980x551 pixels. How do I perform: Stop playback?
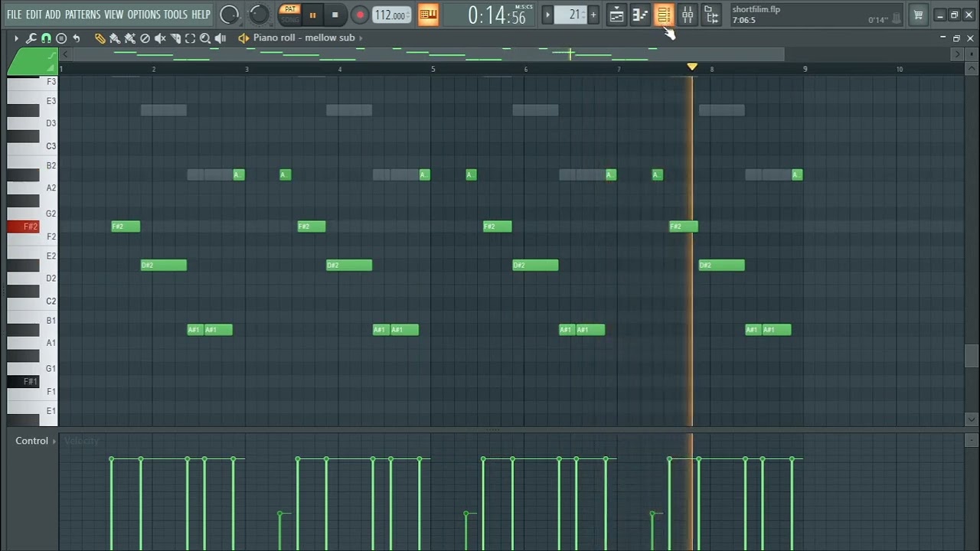coord(335,15)
